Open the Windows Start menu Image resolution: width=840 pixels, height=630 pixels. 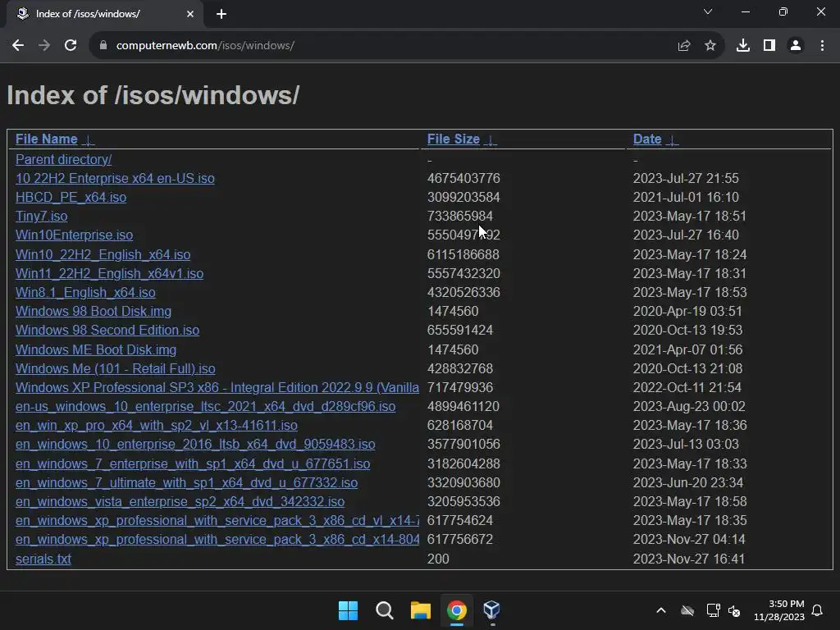pyautogui.click(x=348, y=610)
